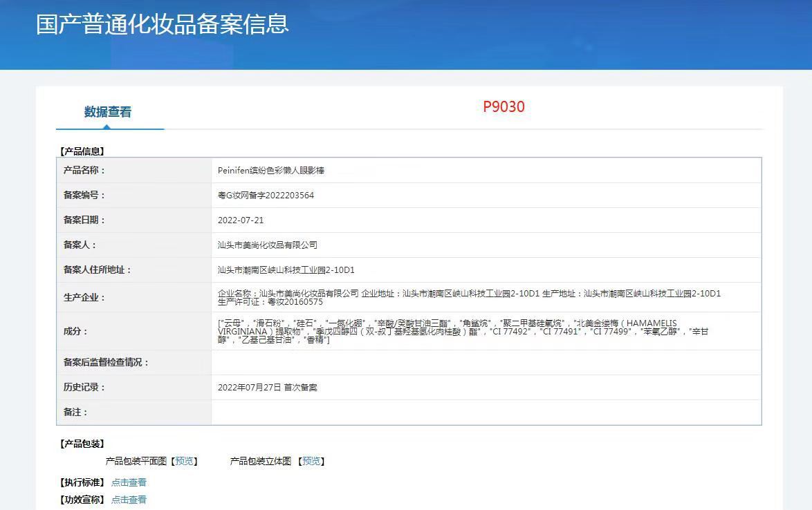Screen dimensions: 812x510
Task: Open 点击查看 link next to 执行标准
Action: [x=129, y=482]
